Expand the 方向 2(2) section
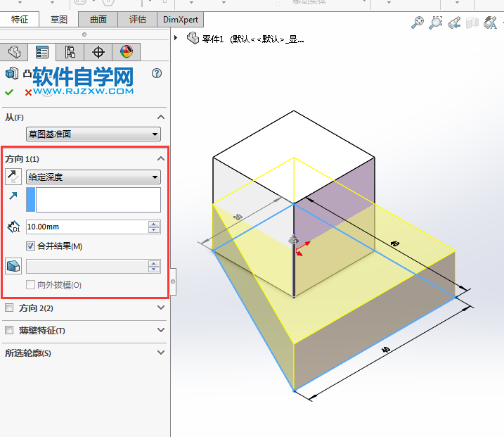The height and width of the screenshot is (437, 504). click(x=161, y=308)
